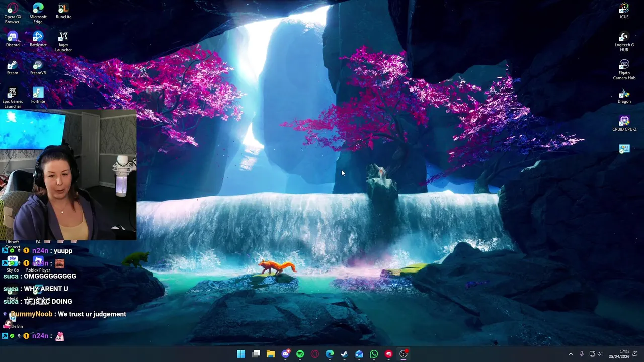Select the Dragon desktop shortcut
Viewport: 644px width, 362px height.
(624, 95)
